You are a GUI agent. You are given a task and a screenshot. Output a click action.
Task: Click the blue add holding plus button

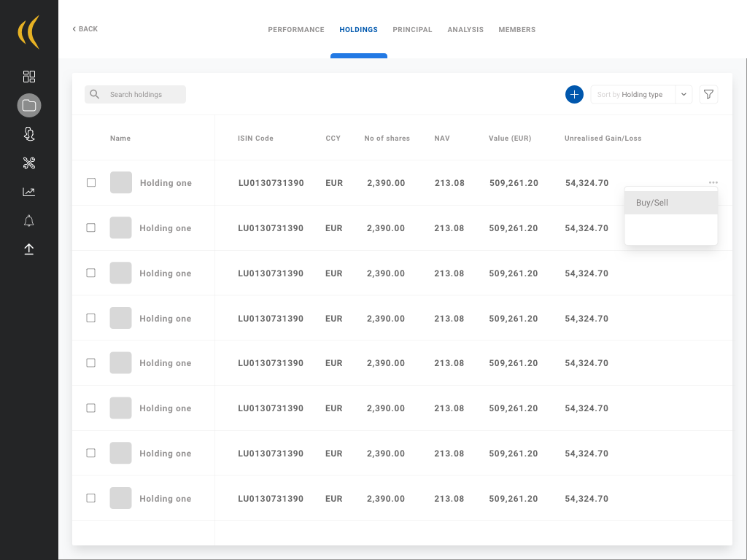[574, 94]
